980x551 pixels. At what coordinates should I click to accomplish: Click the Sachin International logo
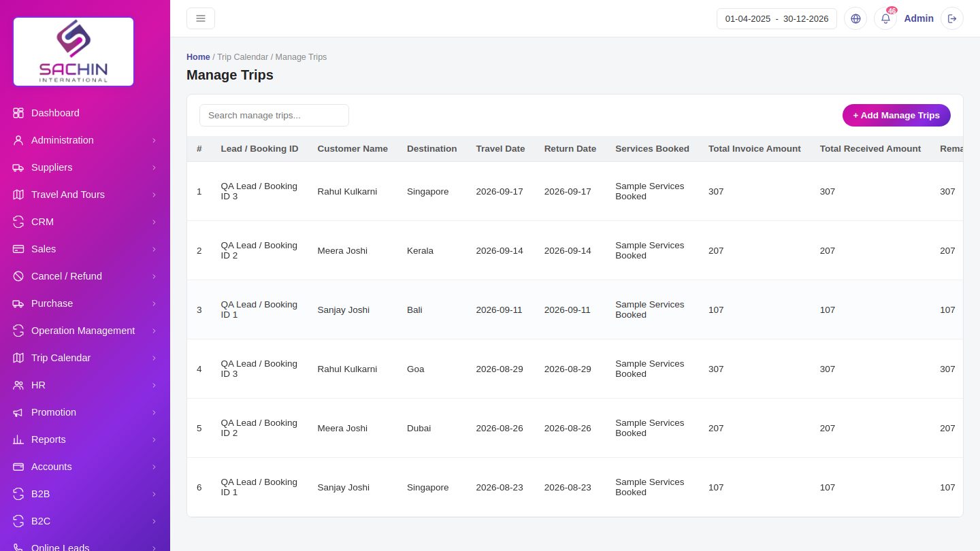tap(73, 52)
